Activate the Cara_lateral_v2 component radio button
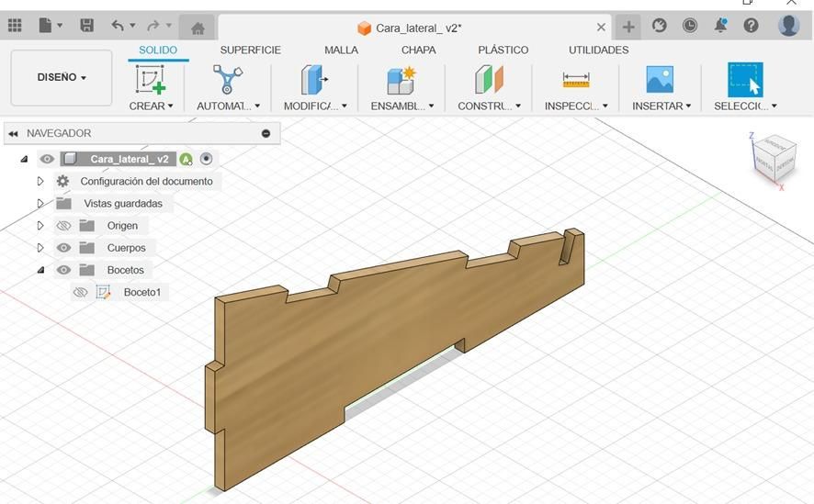The width and height of the screenshot is (814, 504). pyautogui.click(x=206, y=159)
